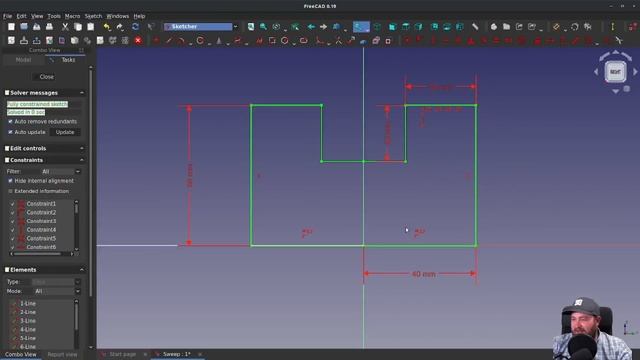Viewport: 640px width, 360px height.
Task: Open the File menu
Action: pos(7,16)
